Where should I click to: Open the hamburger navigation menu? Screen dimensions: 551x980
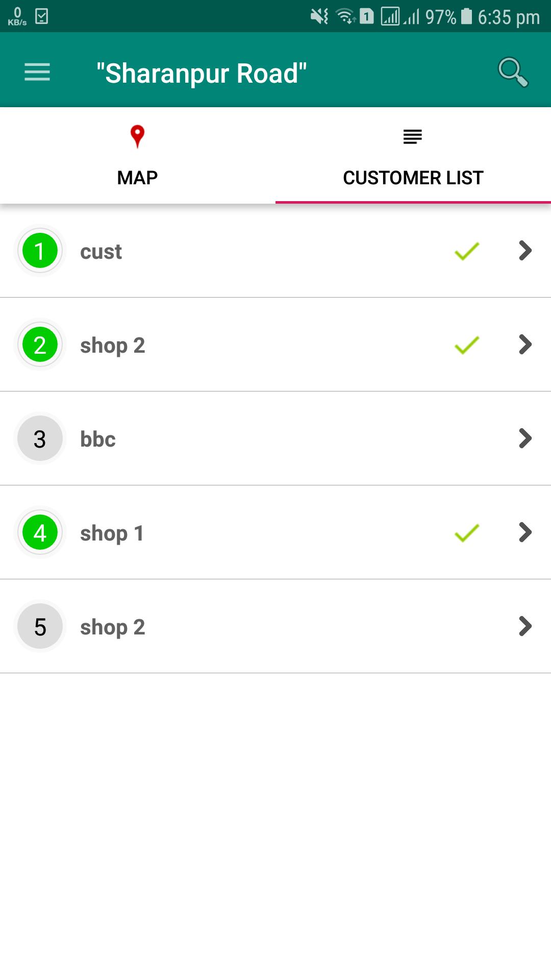(x=37, y=72)
